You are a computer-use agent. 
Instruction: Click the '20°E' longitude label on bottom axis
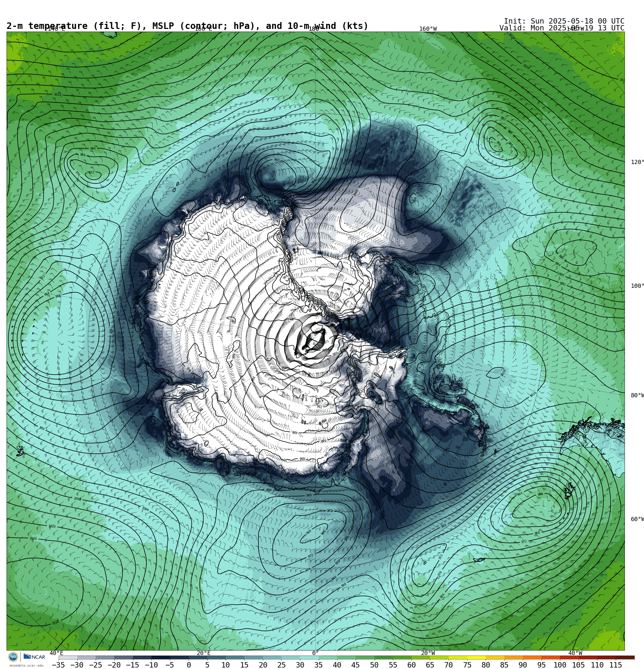[x=203, y=653]
